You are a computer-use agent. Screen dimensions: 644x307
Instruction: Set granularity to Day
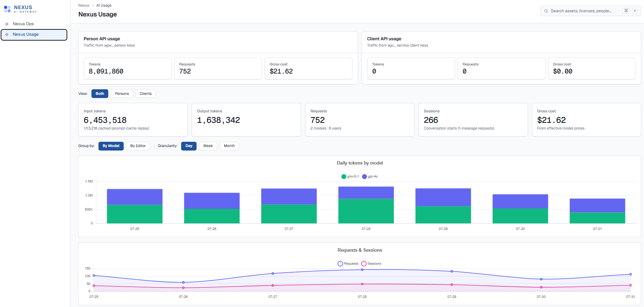189,146
